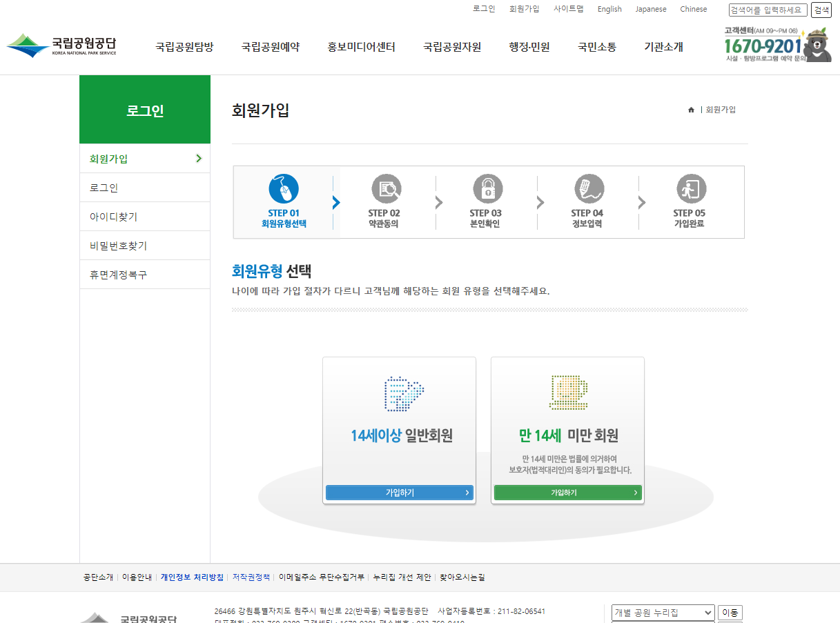
Task: Click the 14세이상 일반회원 pencil notepad icon
Action: pyautogui.click(x=404, y=394)
